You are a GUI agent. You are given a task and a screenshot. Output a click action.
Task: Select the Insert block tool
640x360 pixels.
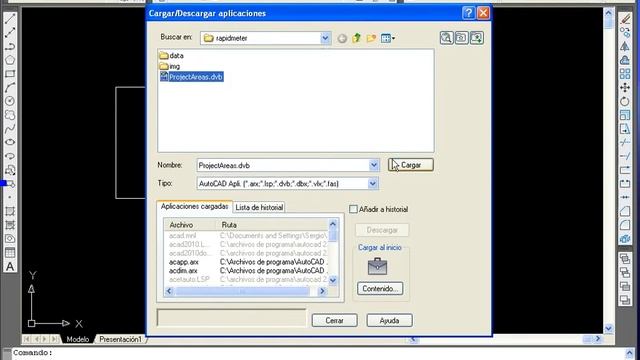point(10,170)
